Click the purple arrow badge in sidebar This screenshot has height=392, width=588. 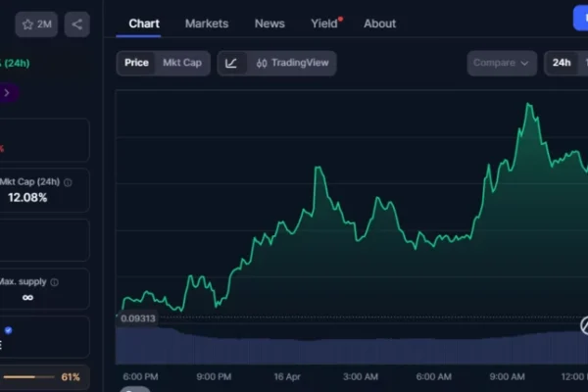[x=8, y=93]
